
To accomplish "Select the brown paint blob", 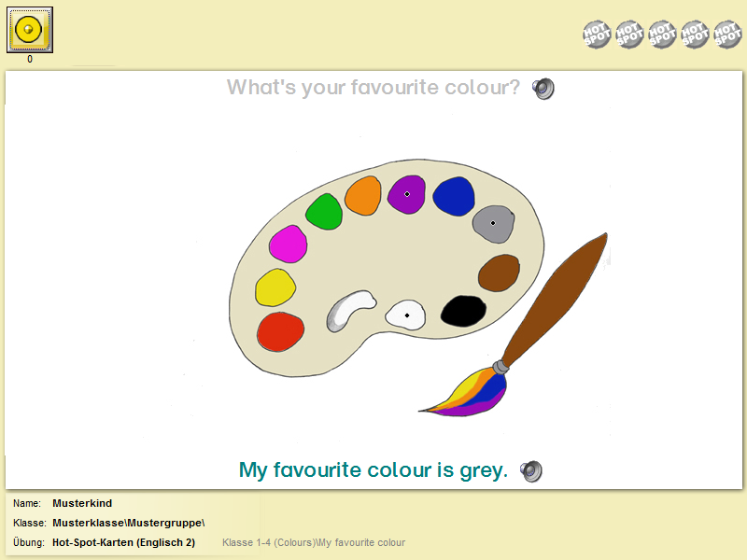I will (x=499, y=273).
